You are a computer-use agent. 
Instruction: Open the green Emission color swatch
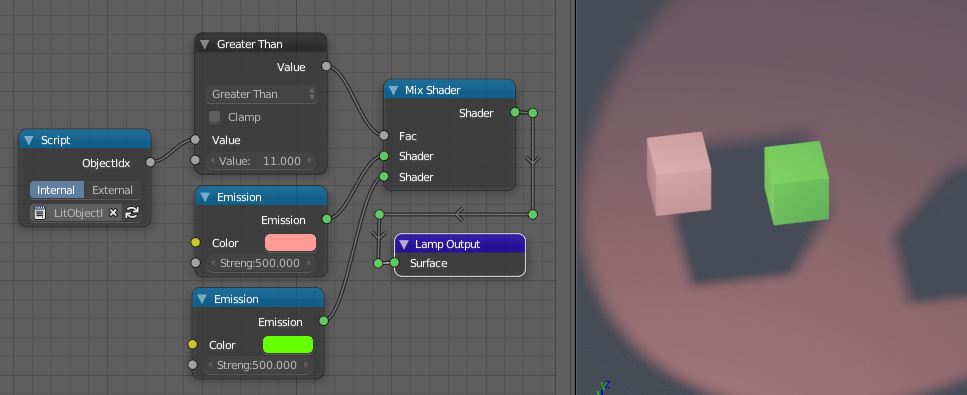[x=288, y=345]
